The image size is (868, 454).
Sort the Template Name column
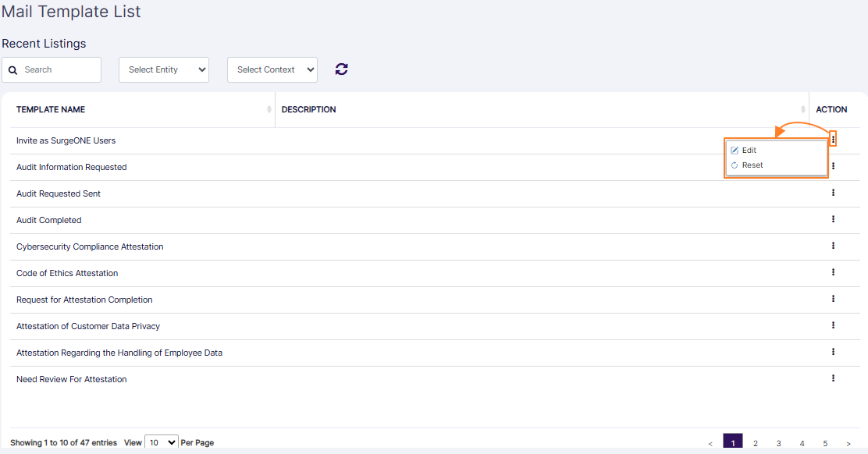(x=269, y=109)
